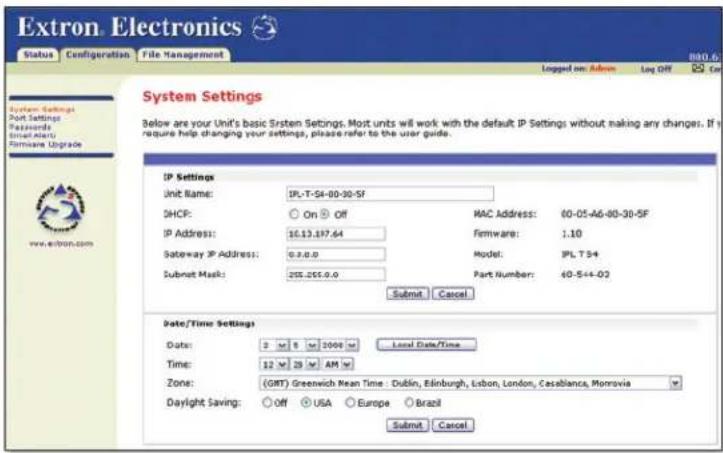Screen dimensions: 723x453
Task: Set Daylight Saving to Off
Action: click(x=267, y=403)
